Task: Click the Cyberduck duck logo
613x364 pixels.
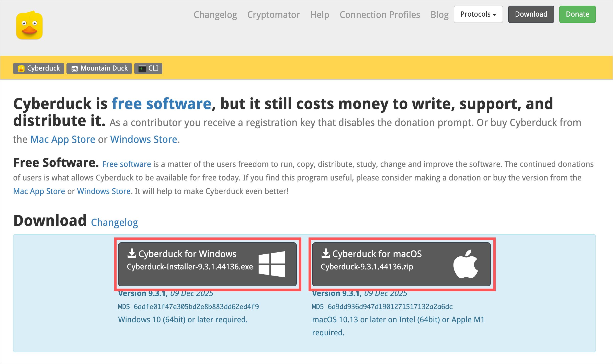Action: [x=29, y=26]
